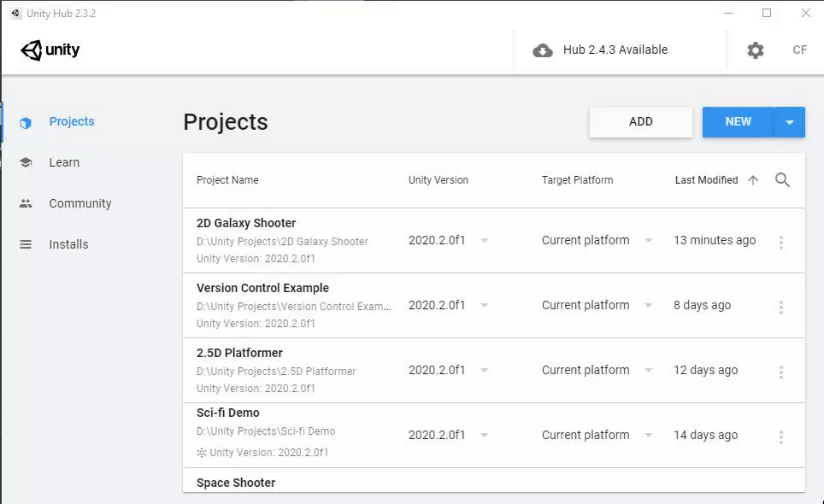
Task: Open the Space Shooter project
Action: coord(235,483)
